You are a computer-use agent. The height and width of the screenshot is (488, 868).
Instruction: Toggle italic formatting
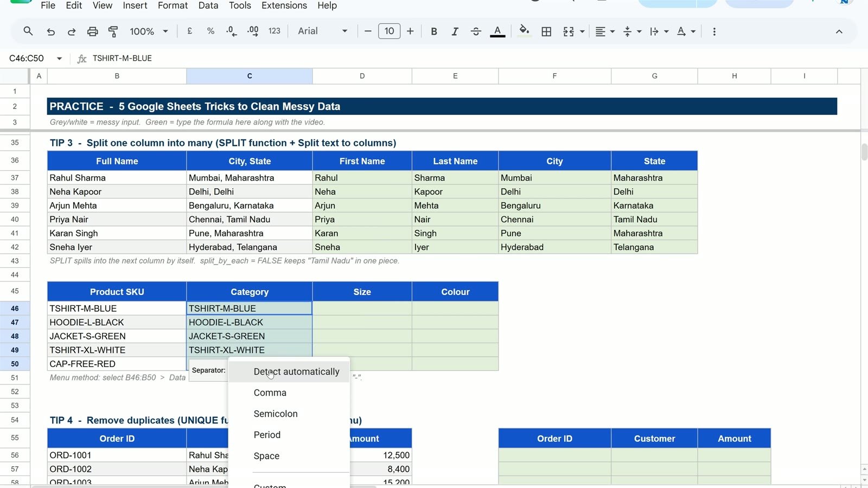pos(455,31)
